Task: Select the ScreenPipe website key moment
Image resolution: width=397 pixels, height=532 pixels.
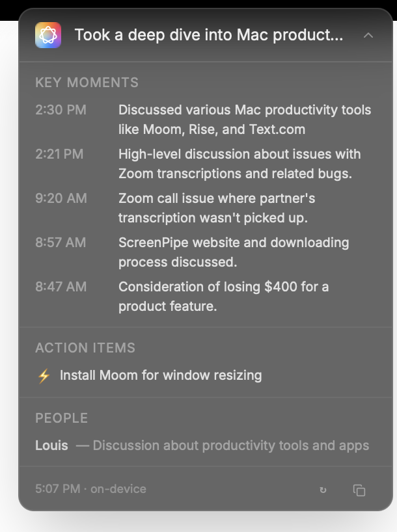Action: coord(234,252)
